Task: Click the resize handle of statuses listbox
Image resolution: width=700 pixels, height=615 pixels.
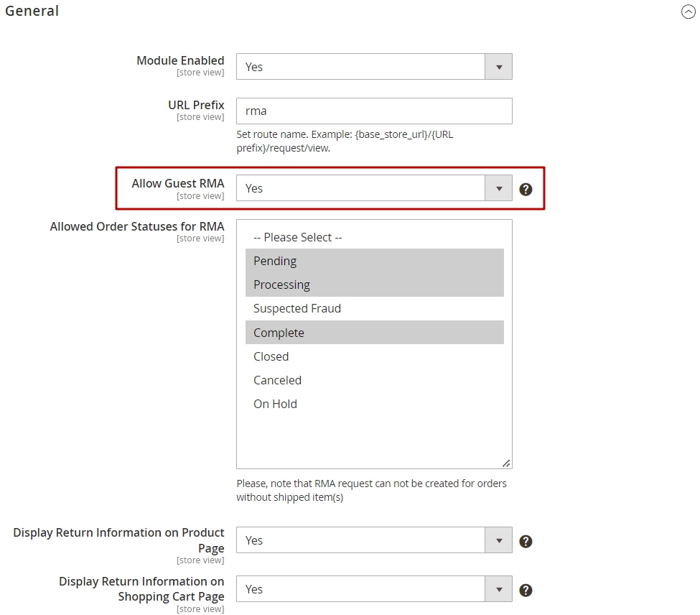Action: (506, 463)
